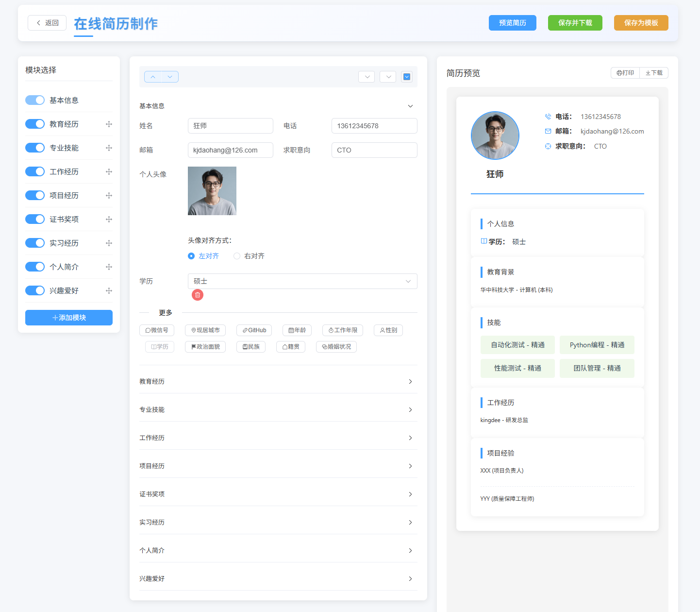Screen dimensions: 700x612
Task: Click drag handle icon beside 兴趣爱好
Action: tap(109, 291)
